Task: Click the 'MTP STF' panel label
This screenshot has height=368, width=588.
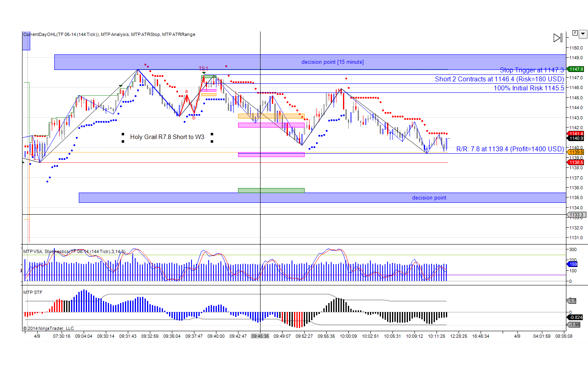Action: 33,292
